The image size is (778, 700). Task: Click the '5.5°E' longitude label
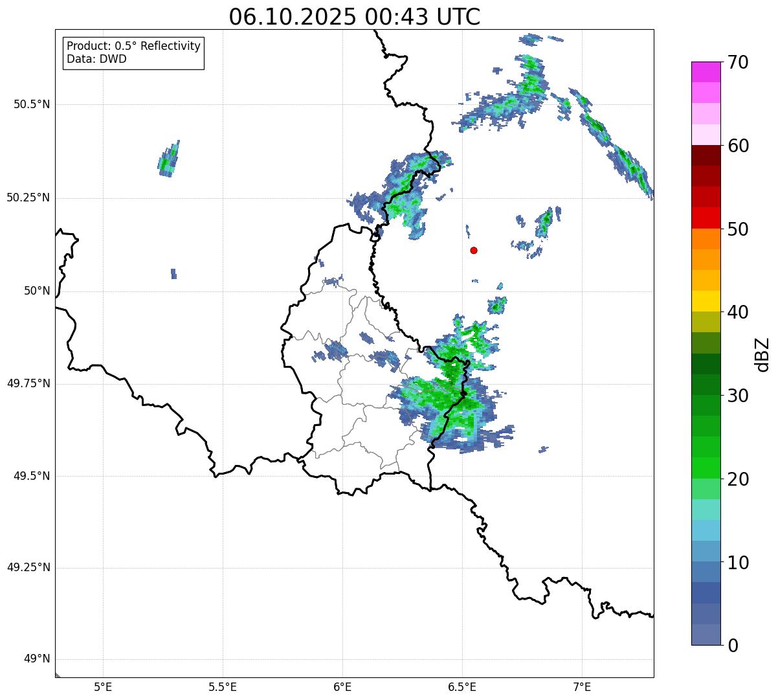223,687
